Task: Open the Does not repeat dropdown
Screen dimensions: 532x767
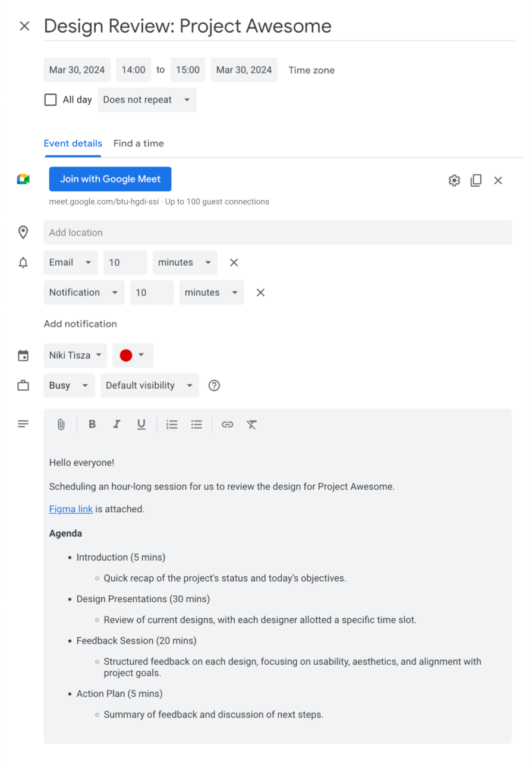Action: click(x=147, y=100)
